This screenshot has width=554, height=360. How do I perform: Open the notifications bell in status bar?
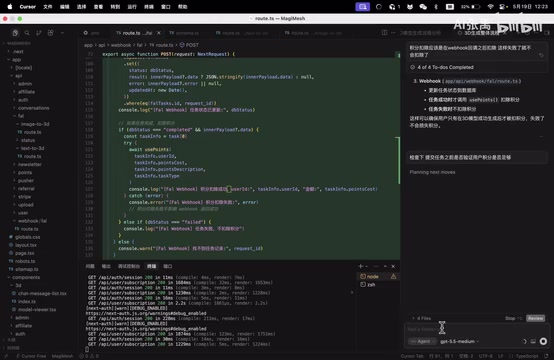pyautogui.click(x=547, y=356)
